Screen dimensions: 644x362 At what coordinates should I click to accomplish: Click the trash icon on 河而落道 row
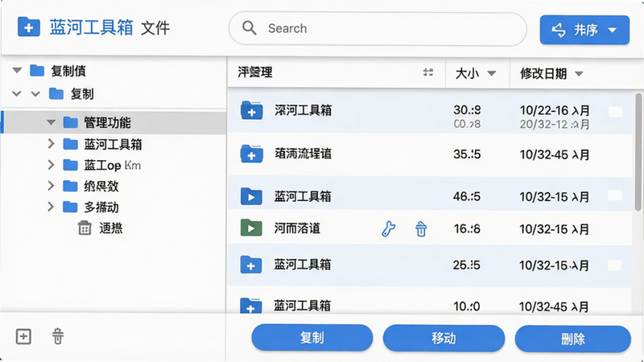(421, 229)
